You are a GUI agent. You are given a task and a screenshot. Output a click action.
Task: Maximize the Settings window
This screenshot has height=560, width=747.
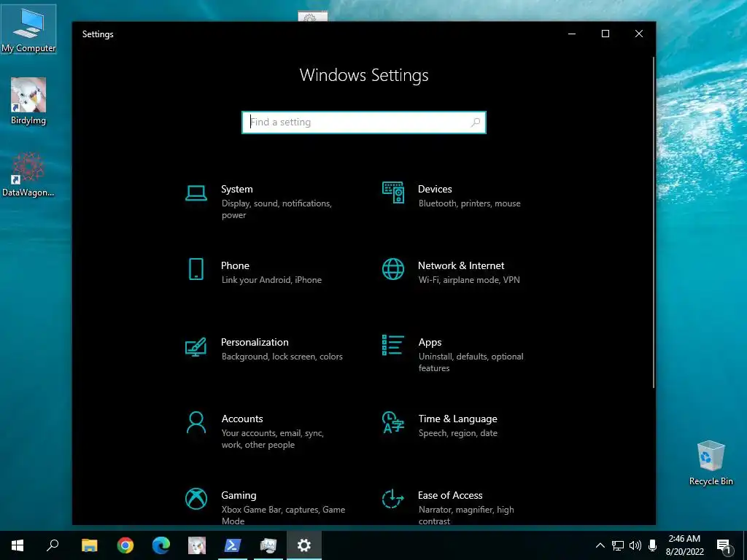tap(605, 34)
